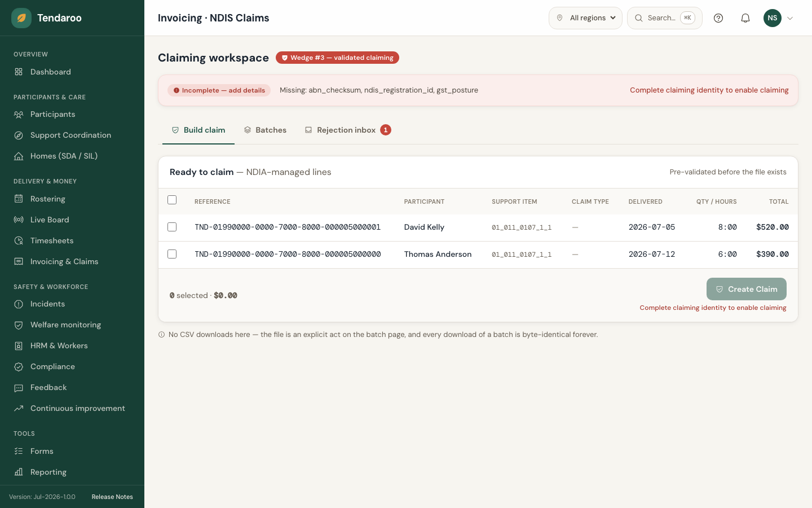Expand the NS user account menu
812x508 pixels.
tap(779, 18)
